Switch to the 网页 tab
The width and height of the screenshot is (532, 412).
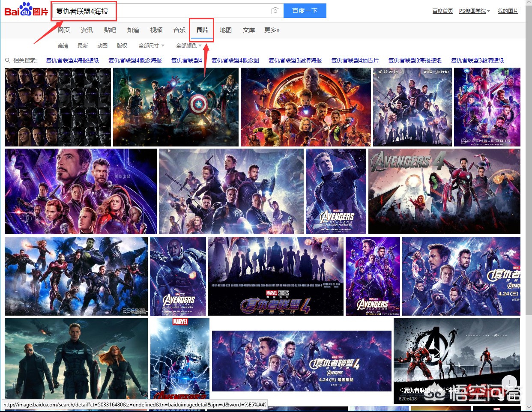point(64,30)
